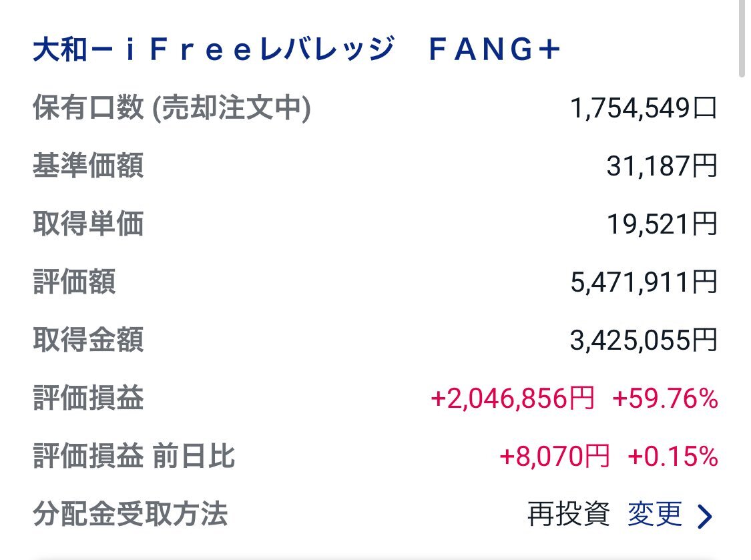The height and width of the screenshot is (560, 751).
Task: Click the +8,070円 day-over-day change
Action: pyautogui.click(x=554, y=457)
